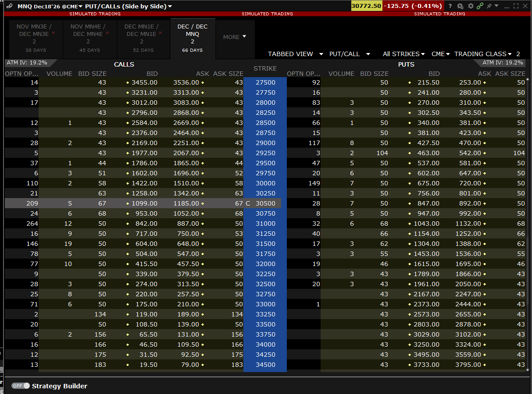The width and height of the screenshot is (532, 394).
Task: Pin the window with pushpin icon
Action: coord(489,6)
